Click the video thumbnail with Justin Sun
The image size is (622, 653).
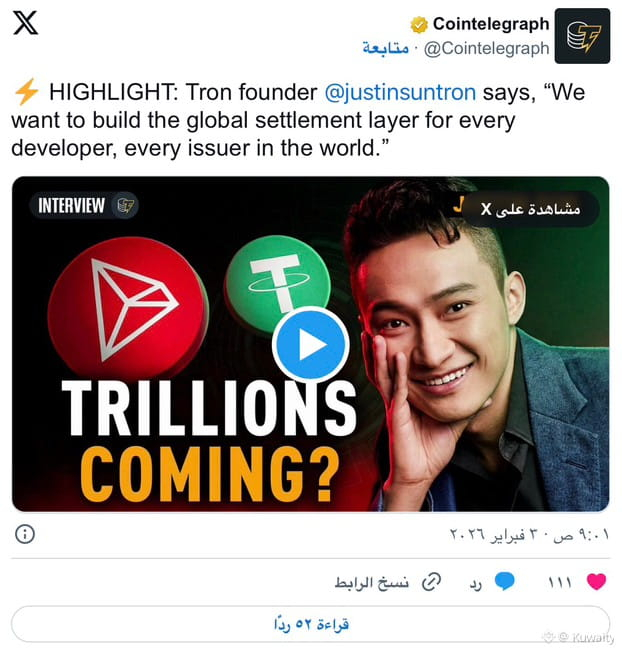(311, 344)
